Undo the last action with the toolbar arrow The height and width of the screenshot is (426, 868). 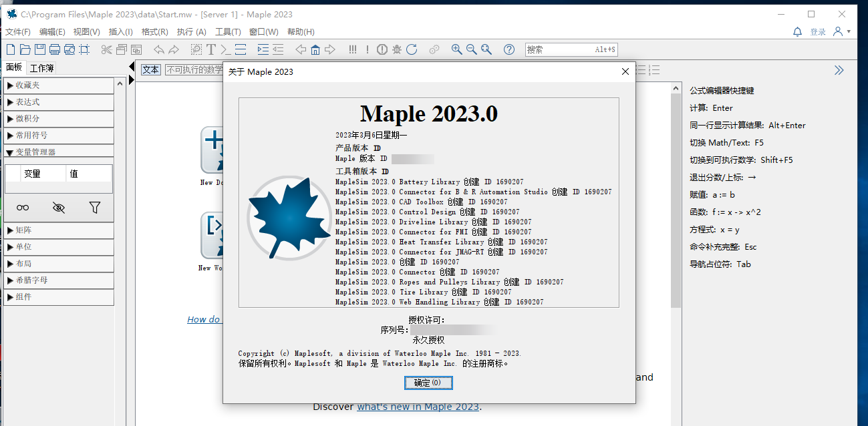click(158, 49)
